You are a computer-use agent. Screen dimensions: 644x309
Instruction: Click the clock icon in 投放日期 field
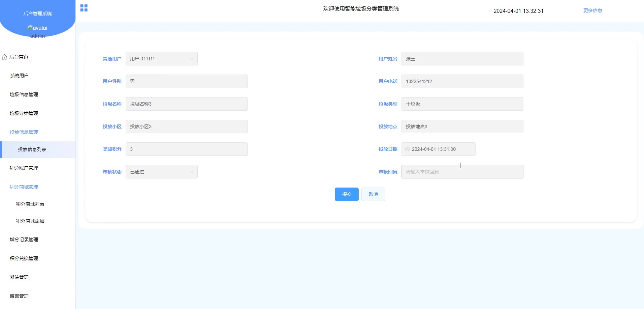(407, 149)
